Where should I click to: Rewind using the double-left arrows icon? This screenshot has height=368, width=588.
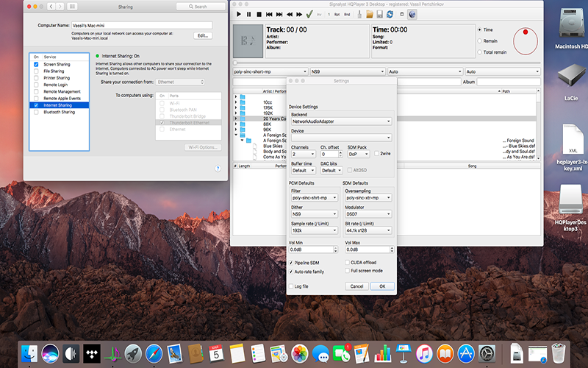tap(289, 14)
